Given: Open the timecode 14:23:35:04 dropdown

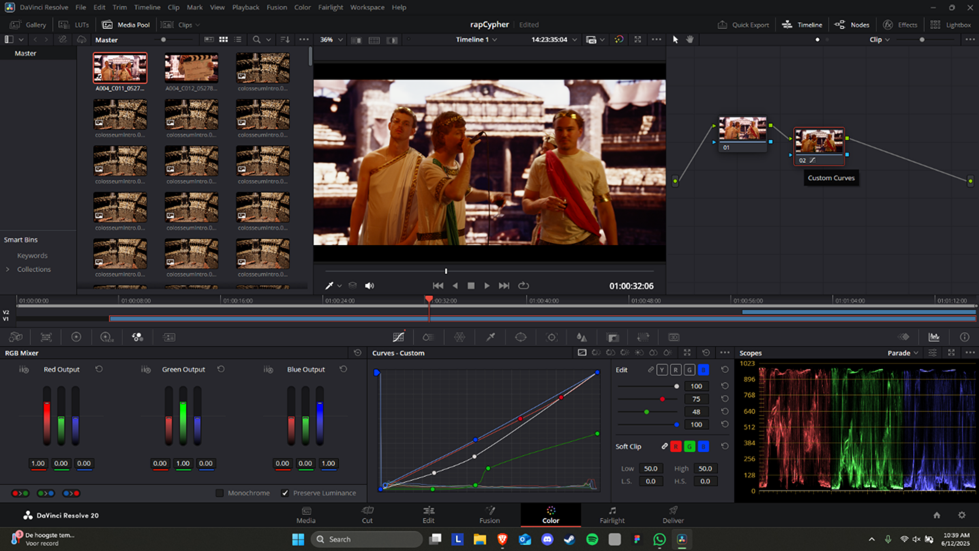Looking at the screenshot, I should coord(554,39).
